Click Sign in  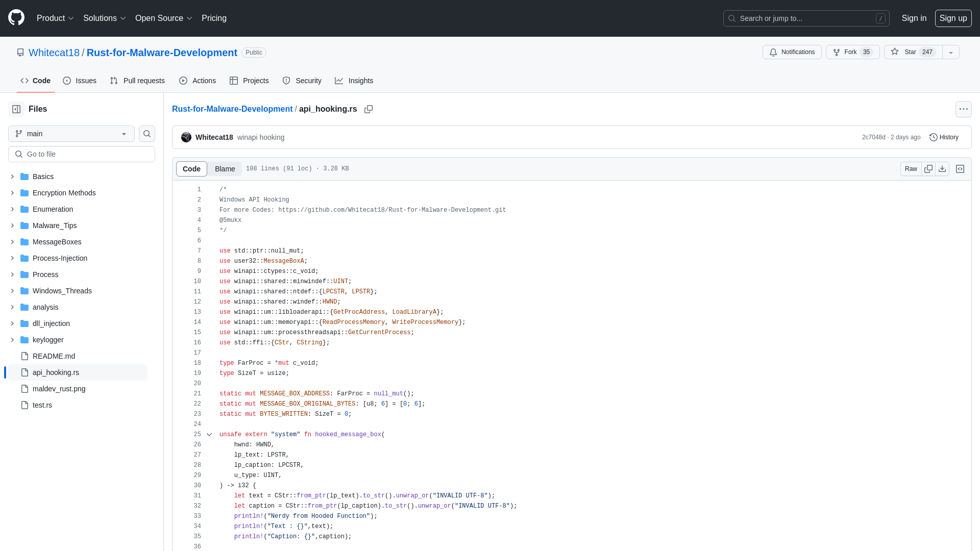tap(914, 18)
